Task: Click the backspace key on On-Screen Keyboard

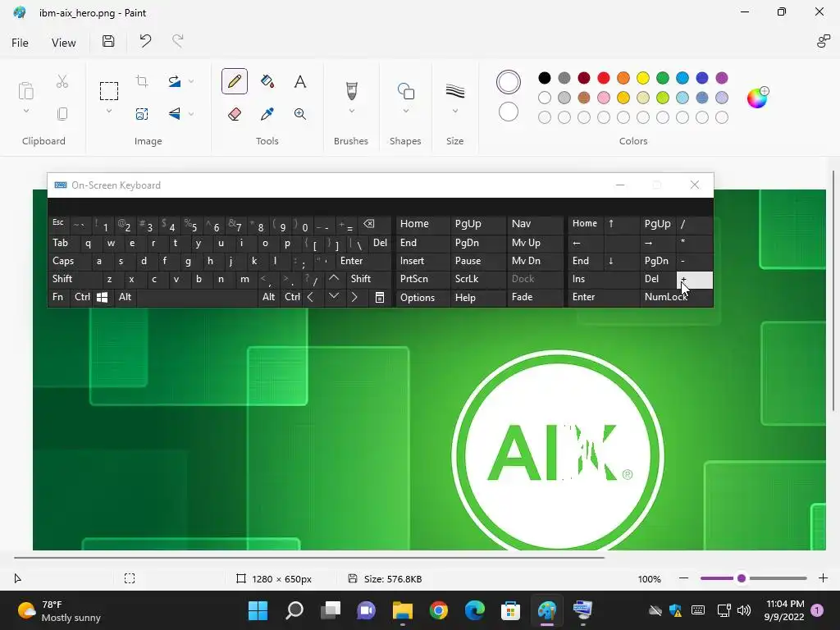Action: tap(369, 224)
